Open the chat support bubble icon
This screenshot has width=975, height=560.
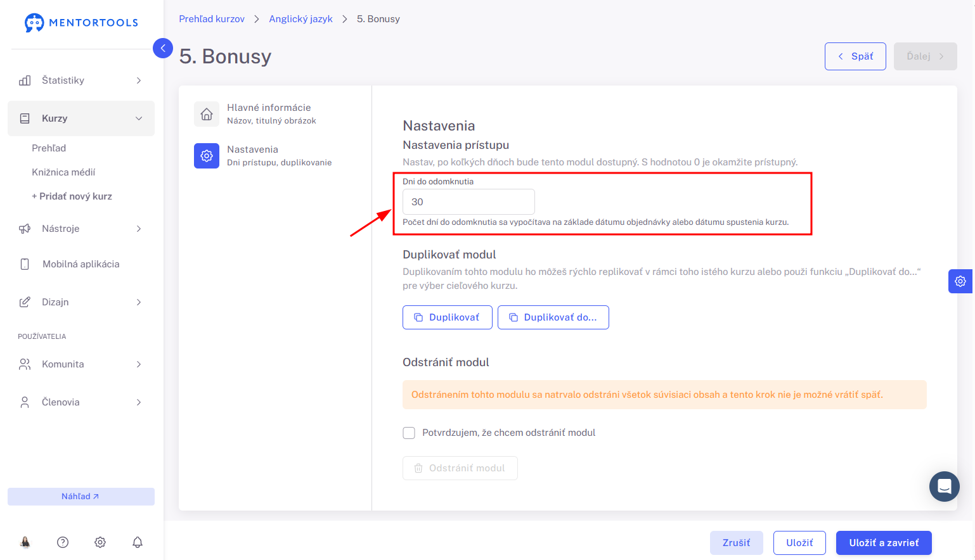(945, 487)
